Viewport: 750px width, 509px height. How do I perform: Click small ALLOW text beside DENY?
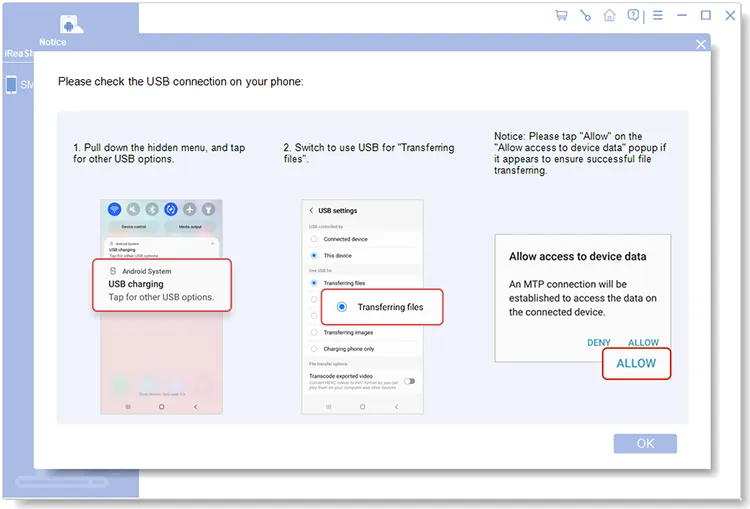pos(643,343)
